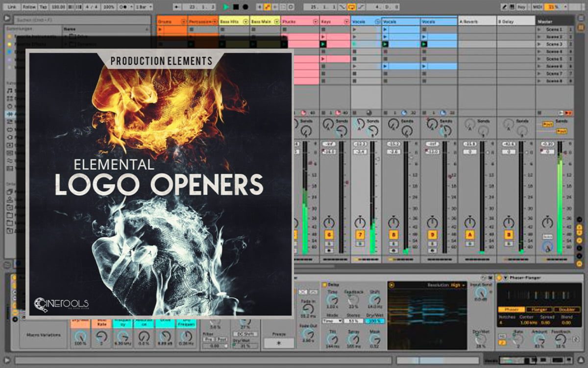The height and width of the screenshot is (368, 588).
Task: Activate the arrangement loop switch
Action: click(351, 7)
